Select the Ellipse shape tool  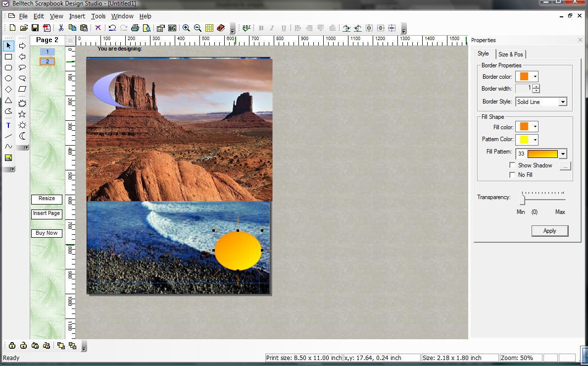[x=8, y=78]
